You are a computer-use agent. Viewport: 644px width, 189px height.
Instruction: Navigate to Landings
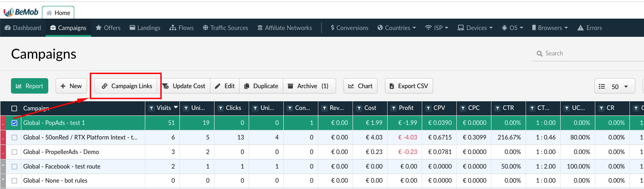coord(145,28)
